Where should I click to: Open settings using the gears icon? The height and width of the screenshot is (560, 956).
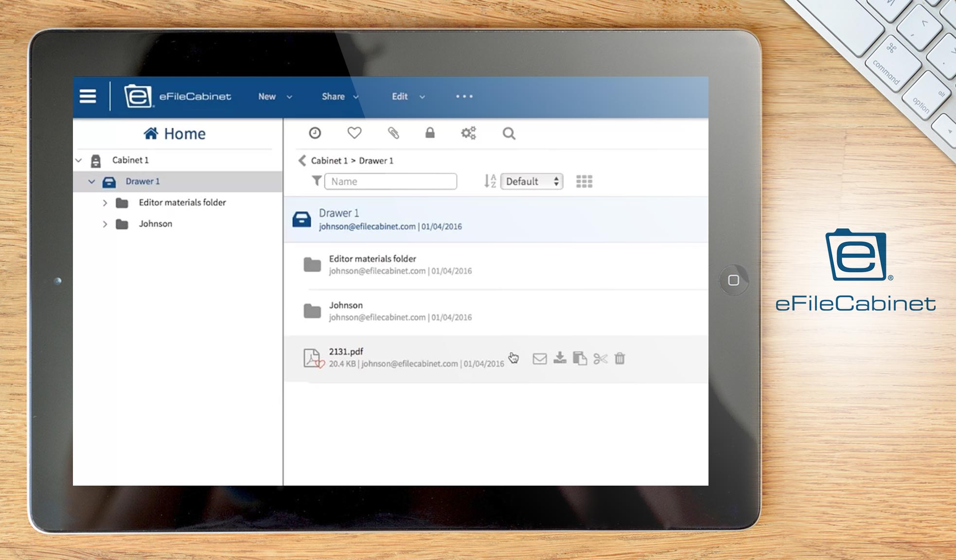tap(468, 132)
